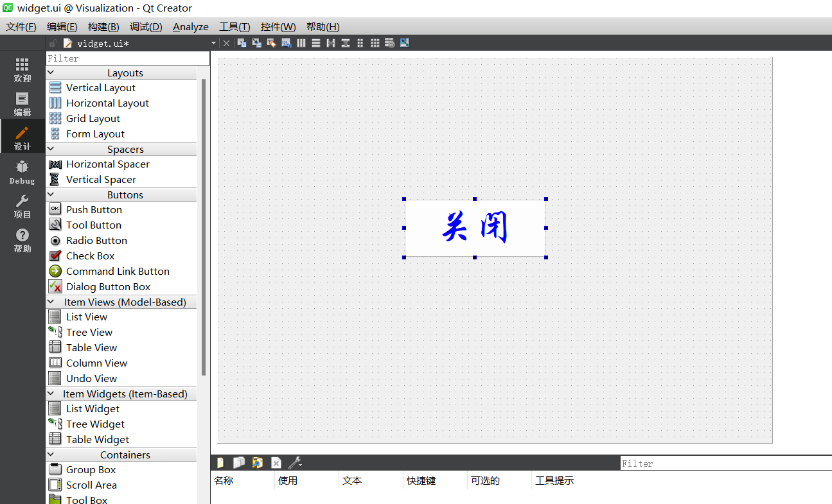This screenshot has height=504, width=832.
Task: Click the widget box vertical scrollbar
Action: [x=204, y=227]
